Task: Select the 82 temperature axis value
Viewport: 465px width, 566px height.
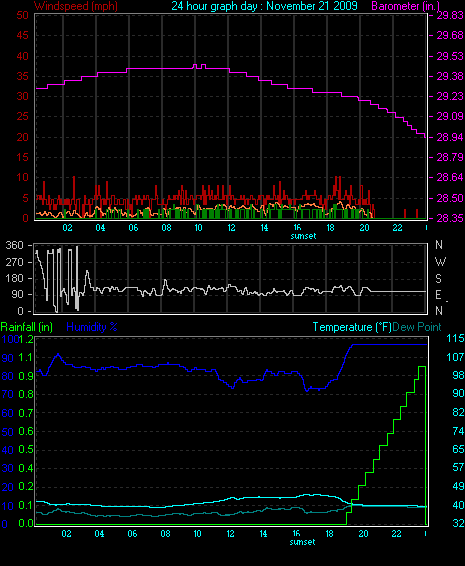Action: (x=458, y=412)
